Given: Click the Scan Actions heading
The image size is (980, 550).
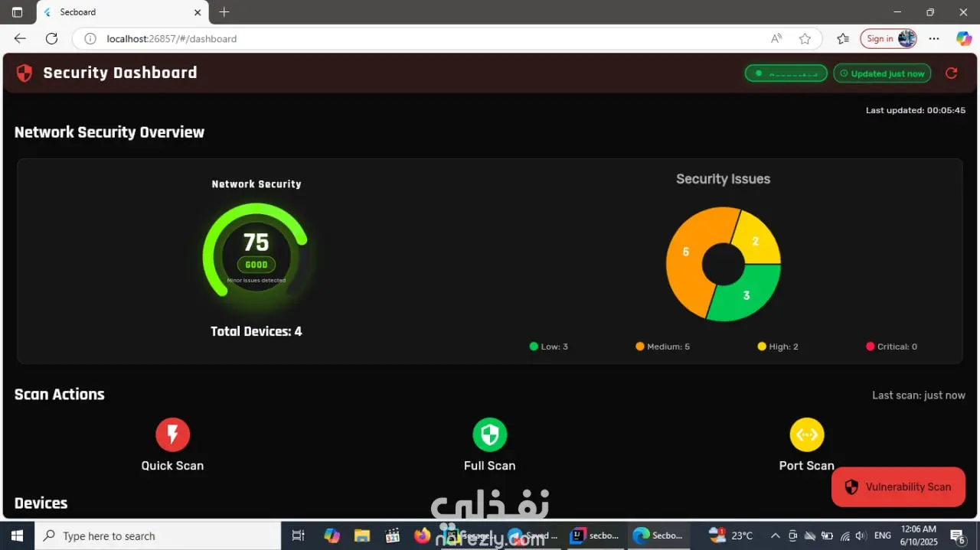Looking at the screenshot, I should [x=60, y=395].
